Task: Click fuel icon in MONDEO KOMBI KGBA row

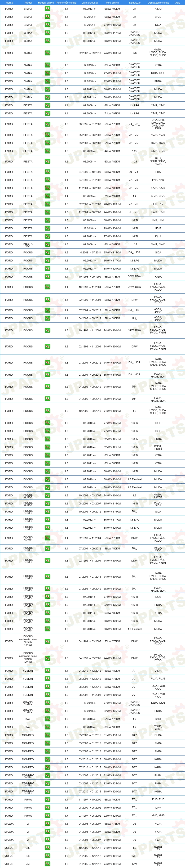Action: [47, 792]
